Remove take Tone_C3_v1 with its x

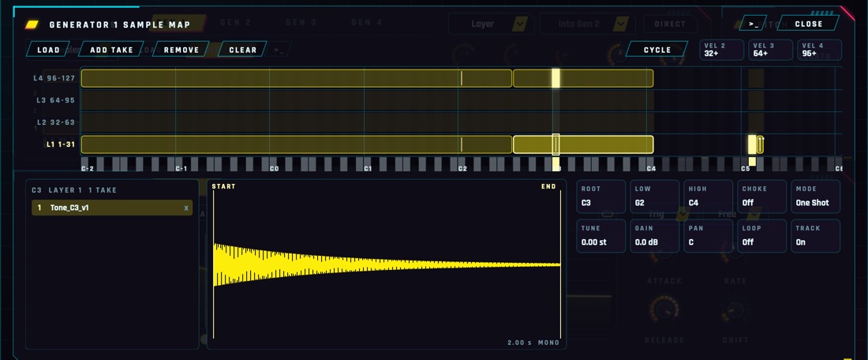point(186,208)
